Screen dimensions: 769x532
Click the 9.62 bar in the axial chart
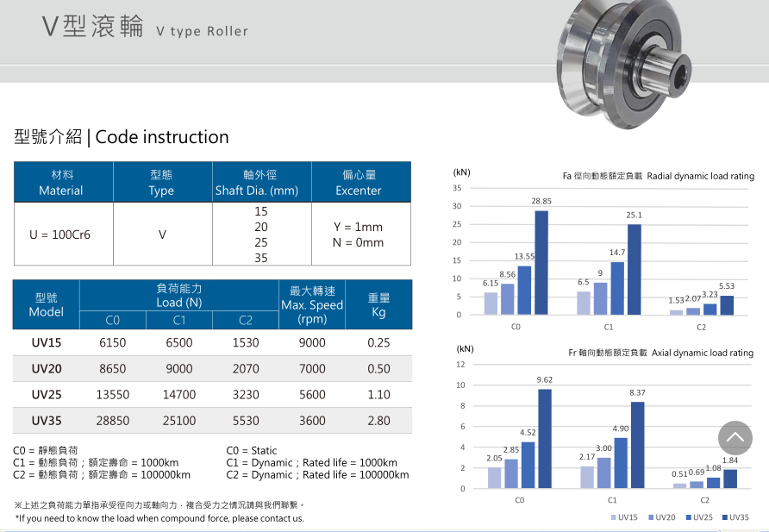point(545,438)
